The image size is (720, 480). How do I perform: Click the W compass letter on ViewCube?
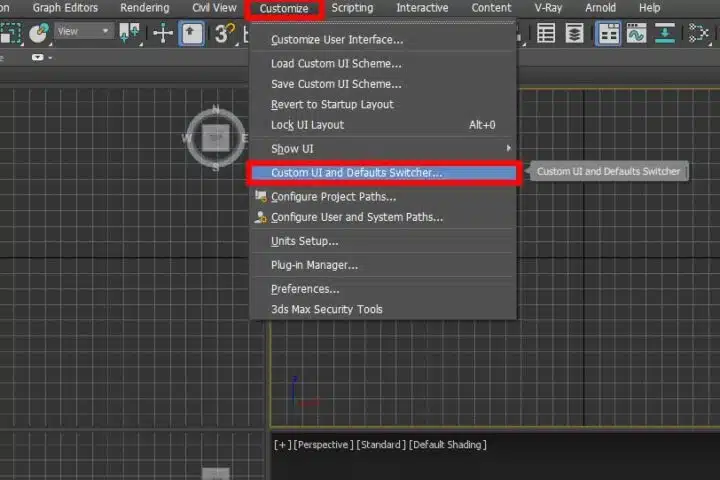[x=186, y=138]
